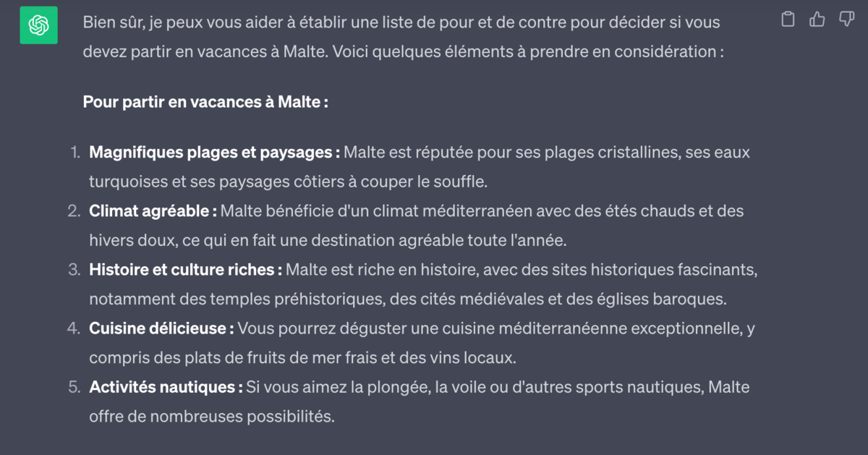Click the heading 'Pour partir en vacances à Malte'
Screen dimensions: 868x455
(205, 102)
